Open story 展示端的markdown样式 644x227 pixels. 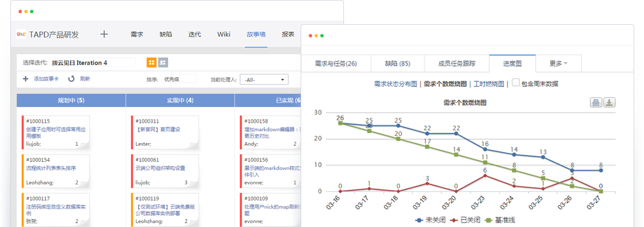pyautogui.click(x=272, y=171)
